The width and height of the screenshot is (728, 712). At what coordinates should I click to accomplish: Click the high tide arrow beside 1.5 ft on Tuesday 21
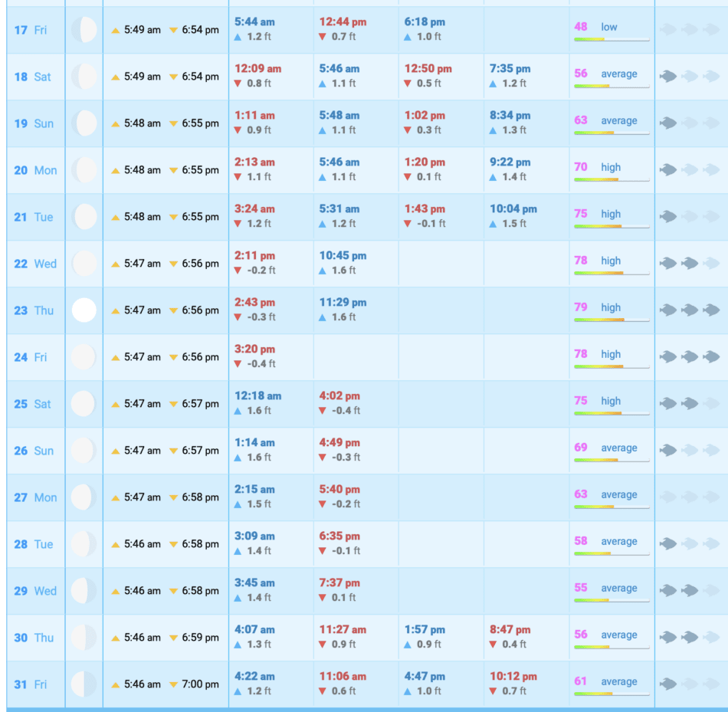coord(494,224)
